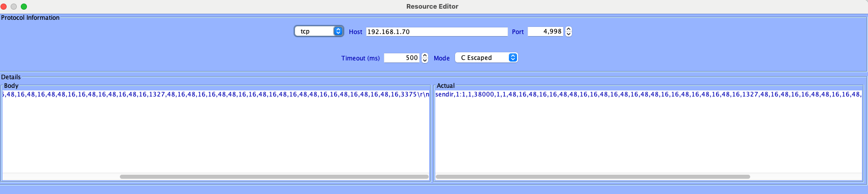Click the Port field showing 4,998
The width and height of the screenshot is (868, 194).
(x=545, y=31)
